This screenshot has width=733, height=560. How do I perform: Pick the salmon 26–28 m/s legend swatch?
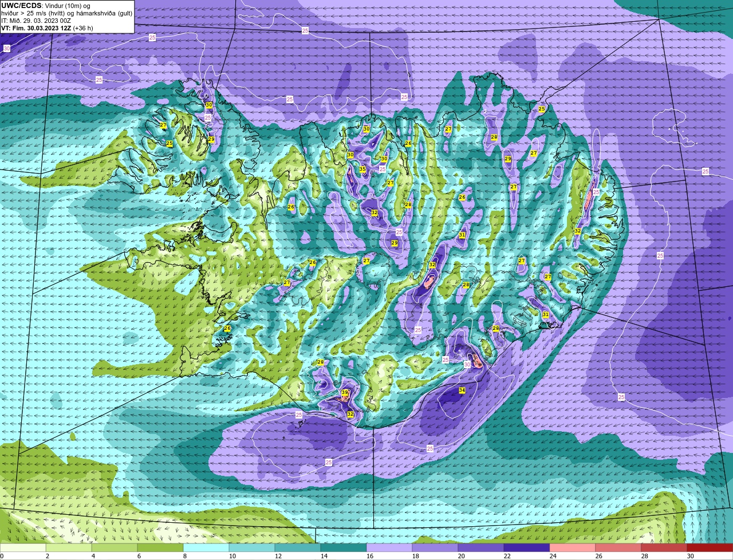(x=618, y=547)
